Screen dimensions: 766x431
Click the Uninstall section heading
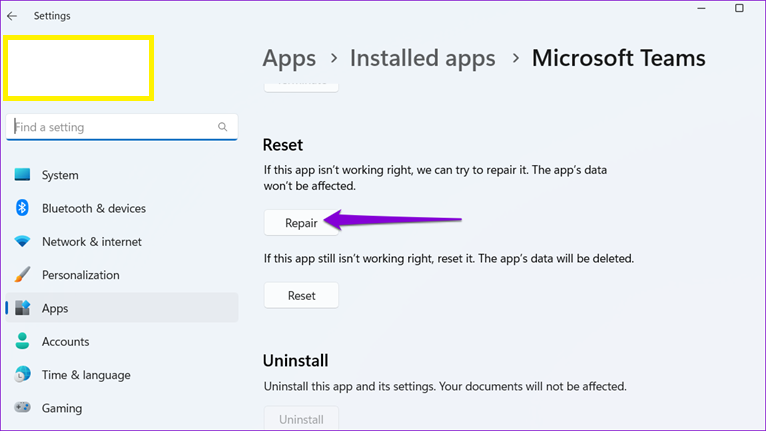[x=296, y=361]
